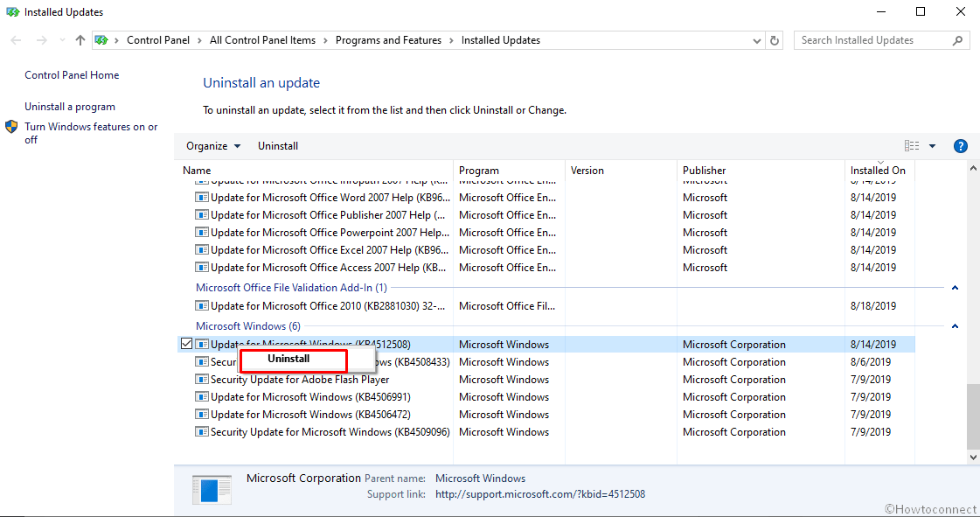
Task: Click All Control Panel Items breadcrumb
Action: [262, 40]
